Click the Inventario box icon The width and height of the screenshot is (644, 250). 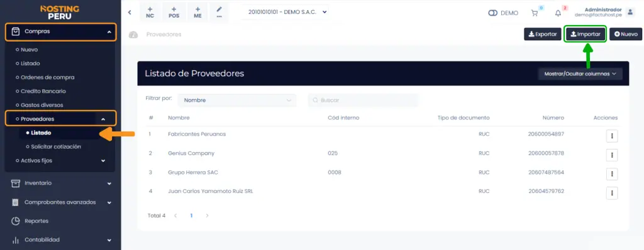point(16,183)
